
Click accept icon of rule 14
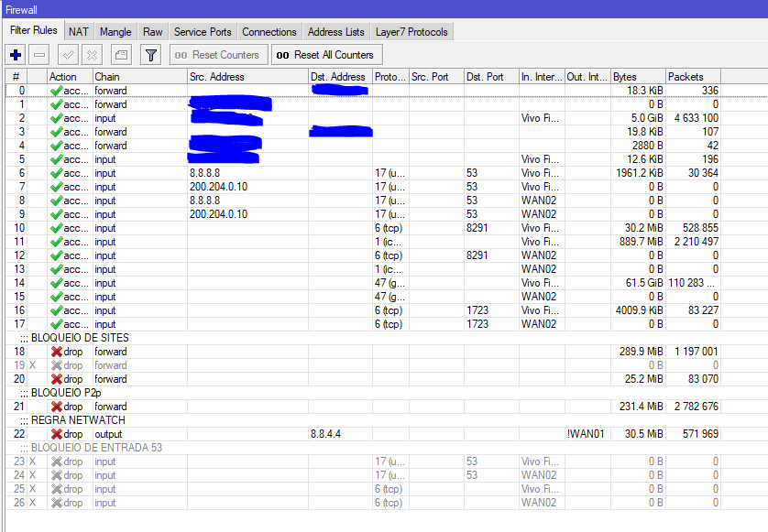tap(56, 283)
